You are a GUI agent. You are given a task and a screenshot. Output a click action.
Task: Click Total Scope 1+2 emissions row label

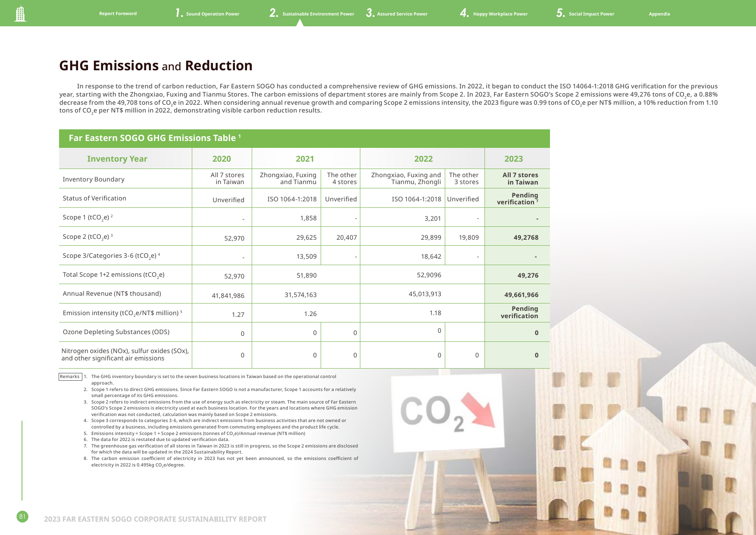click(113, 275)
